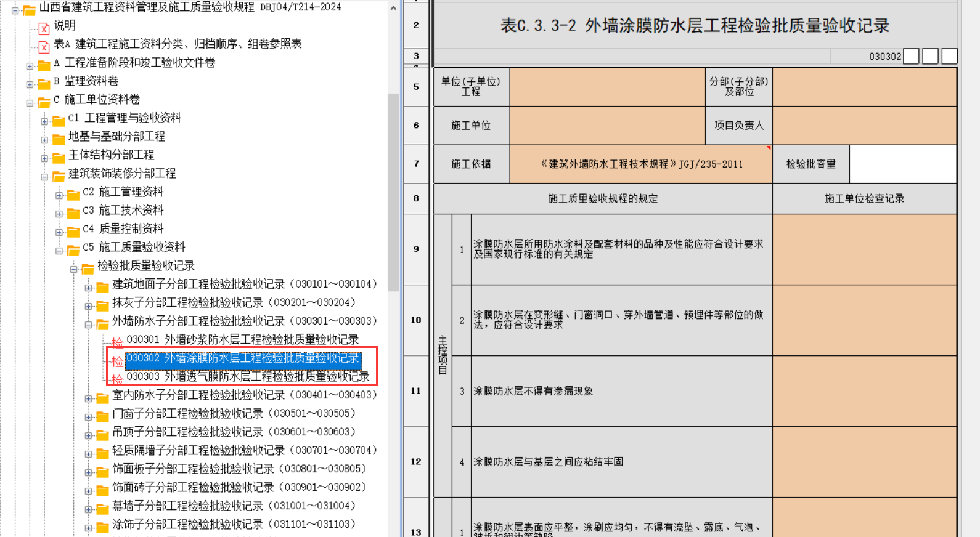980x537 pixels.
Task: Click the 说明 document icon
Action: pyautogui.click(x=44, y=28)
